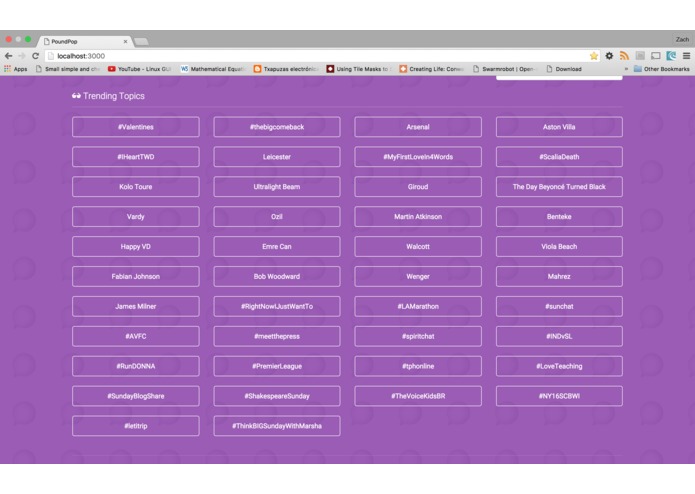Choose the Bob Woodward topic
Viewport: 695px width, 494px height.
point(277,276)
